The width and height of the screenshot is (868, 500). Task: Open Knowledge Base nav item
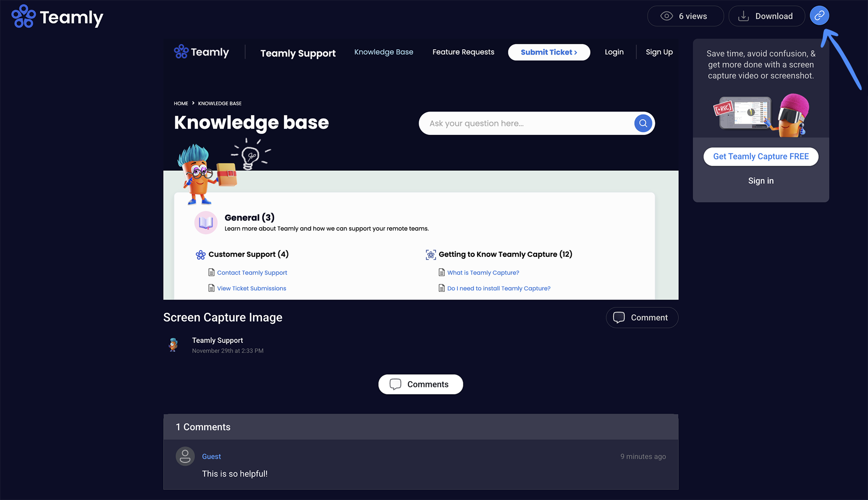[384, 52]
